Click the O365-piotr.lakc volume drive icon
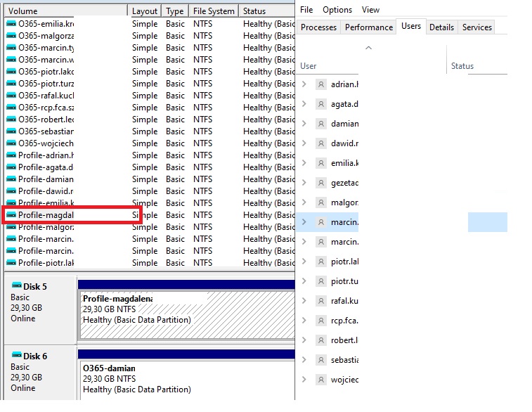The width and height of the screenshot is (532, 412). (x=11, y=72)
